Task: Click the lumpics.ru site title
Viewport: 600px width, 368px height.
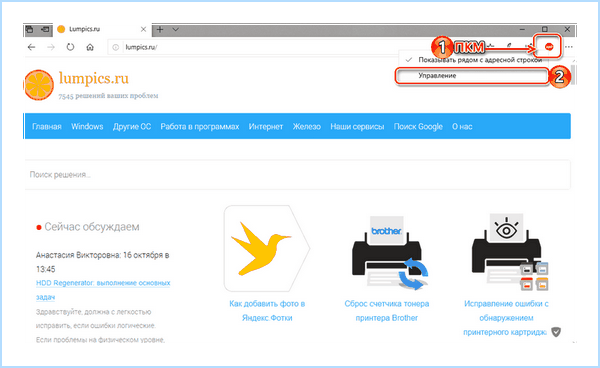Action: point(94,78)
